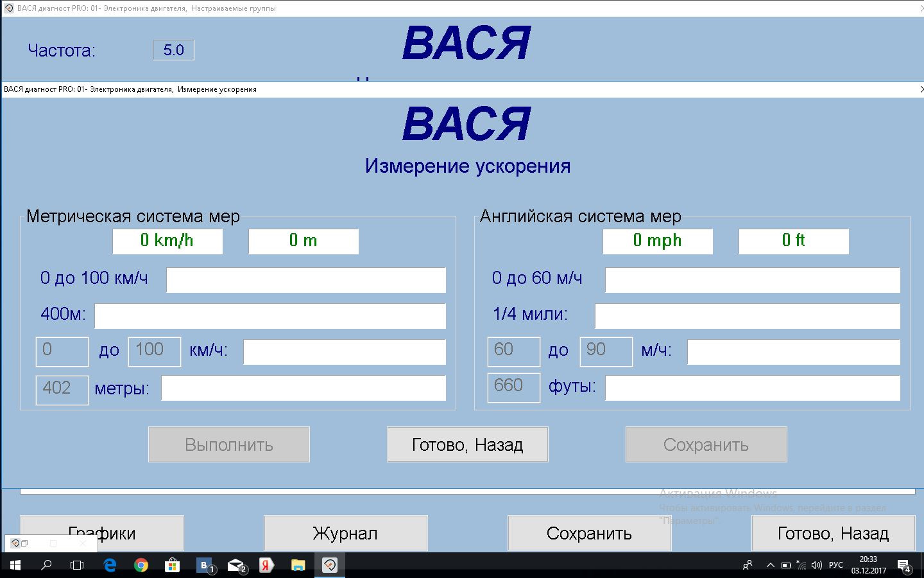Open File Explorer from taskbar
924x578 pixels.
pos(298,566)
